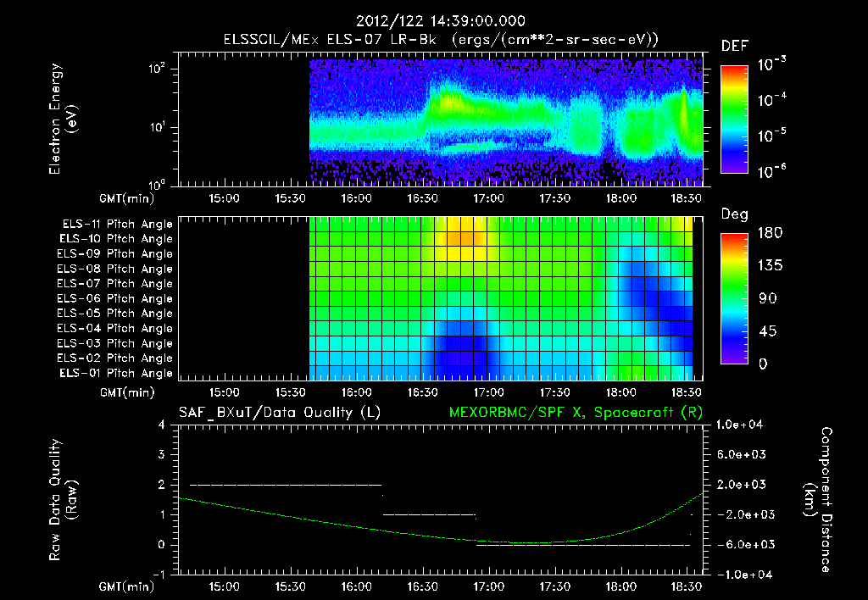Click the SAF_BXuT/Data Quality (L) title
The width and height of the screenshot is (868, 600).
pyautogui.click(x=280, y=413)
